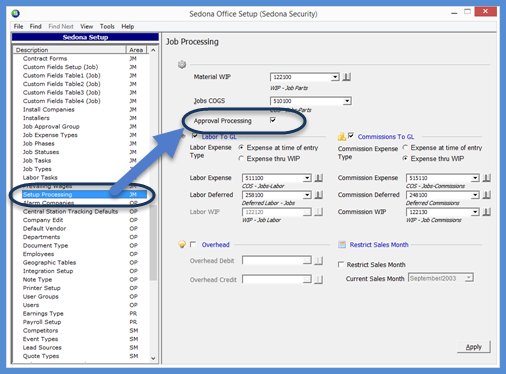This screenshot has height=374, width=506.
Task: Toggle the Commissions To GL checkbox
Action: [351, 136]
